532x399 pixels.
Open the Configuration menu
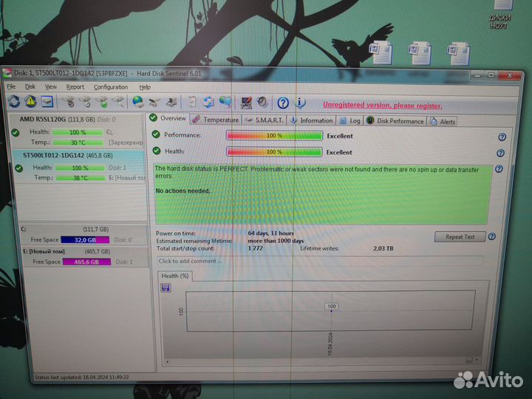coord(110,87)
